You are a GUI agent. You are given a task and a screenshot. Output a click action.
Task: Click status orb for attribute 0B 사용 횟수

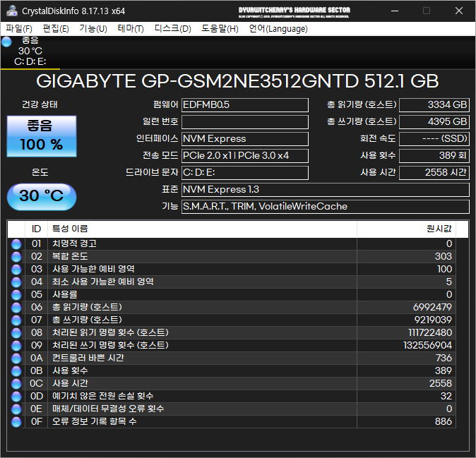pyautogui.click(x=16, y=371)
